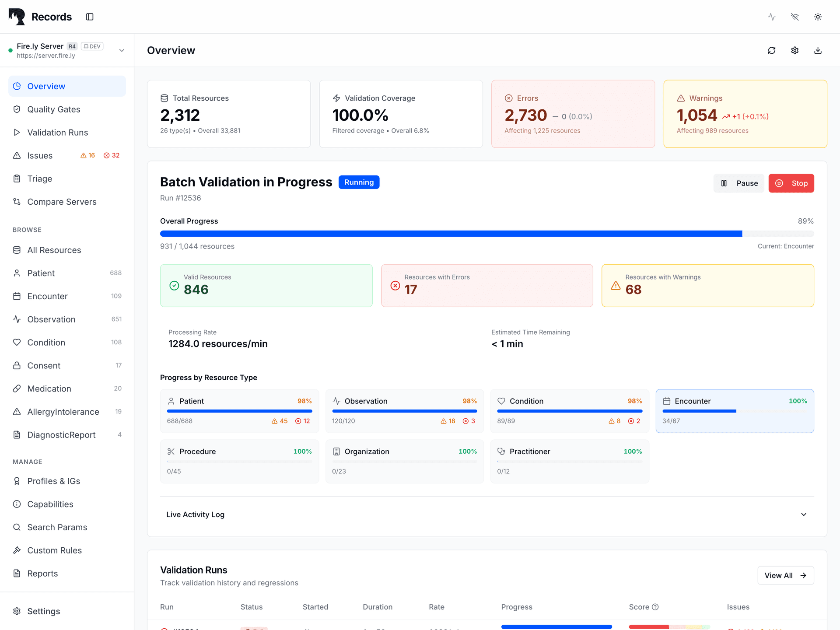
Task: Collapse the Encounter progress card
Action: point(735,411)
